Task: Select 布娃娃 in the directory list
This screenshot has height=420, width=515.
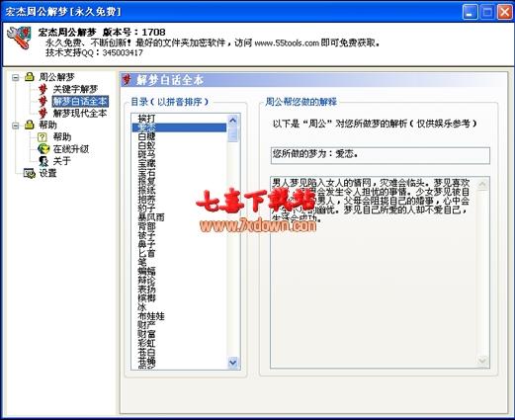Action: [151, 316]
